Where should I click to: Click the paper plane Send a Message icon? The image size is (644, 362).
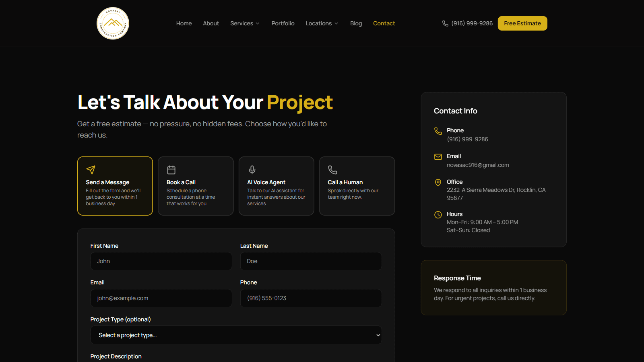(91, 170)
